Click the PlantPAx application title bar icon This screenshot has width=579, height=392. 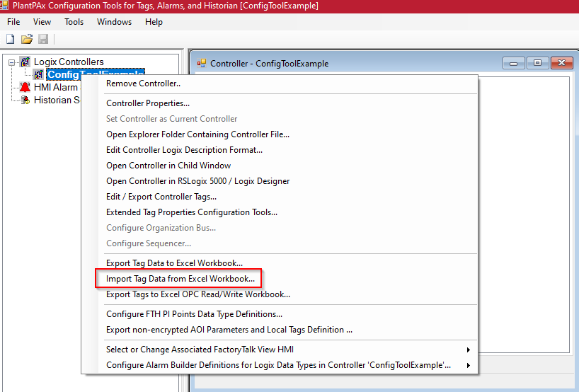pos(4,5)
